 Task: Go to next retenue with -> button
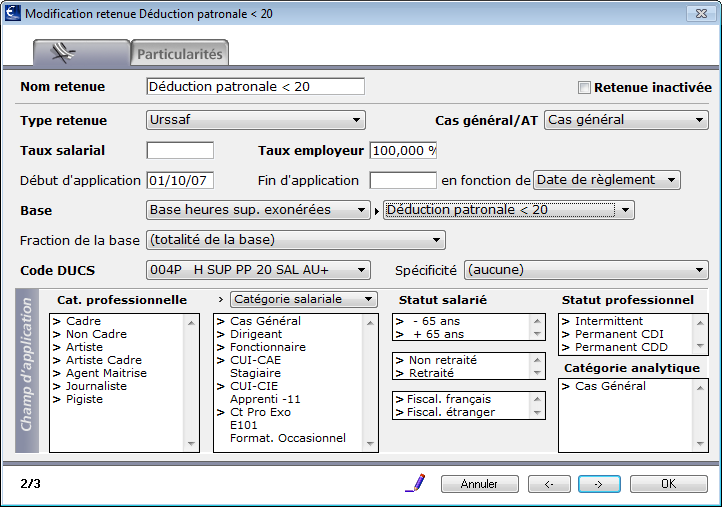click(599, 484)
